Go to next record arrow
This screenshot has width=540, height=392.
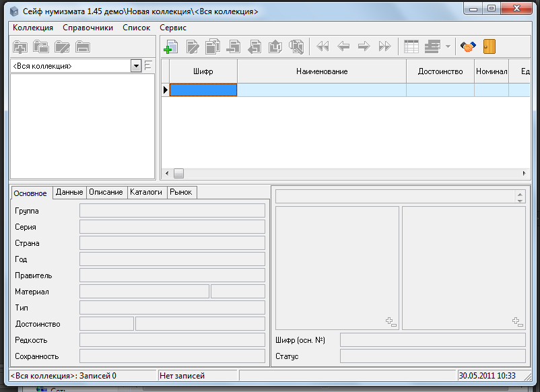click(364, 46)
